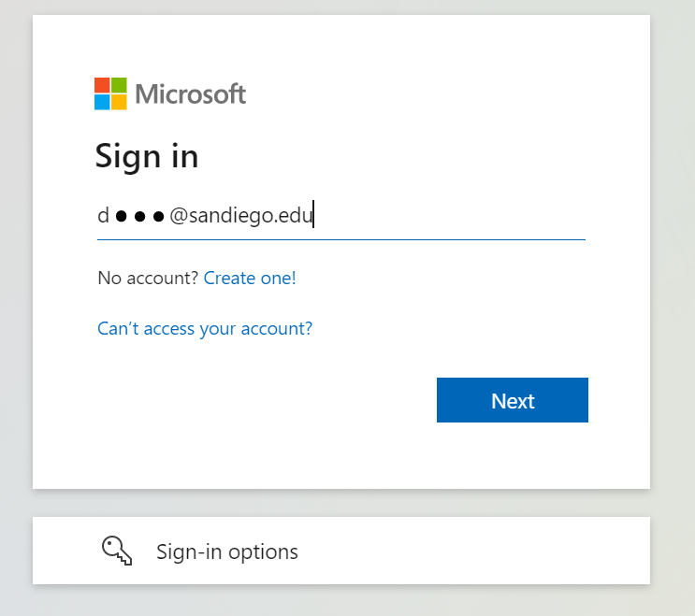Click the red square of Microsoft logo

102,85
